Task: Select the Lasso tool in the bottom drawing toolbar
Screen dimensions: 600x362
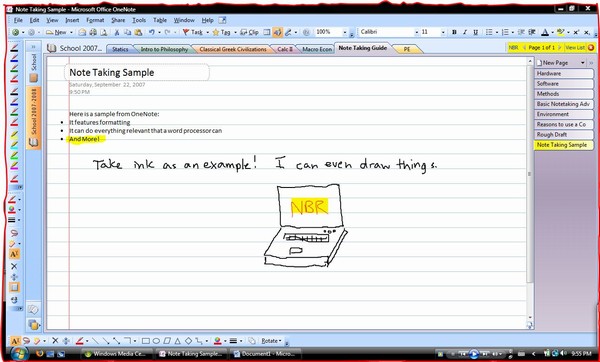Action: point(26,341)
